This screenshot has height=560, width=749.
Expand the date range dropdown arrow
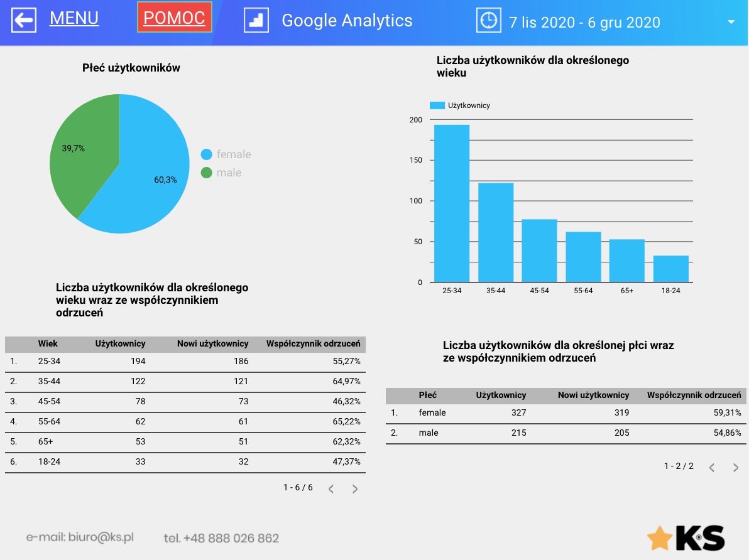click(731, 22)
